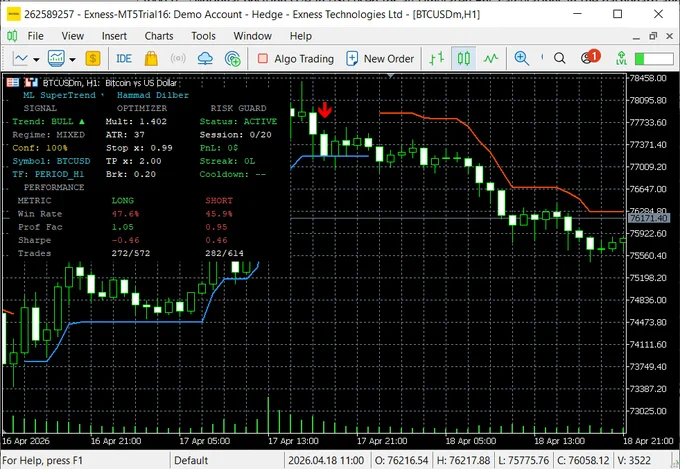This screenshot has height=469, width=680.
Task: Click the green connection status bar
Action: 654,59
